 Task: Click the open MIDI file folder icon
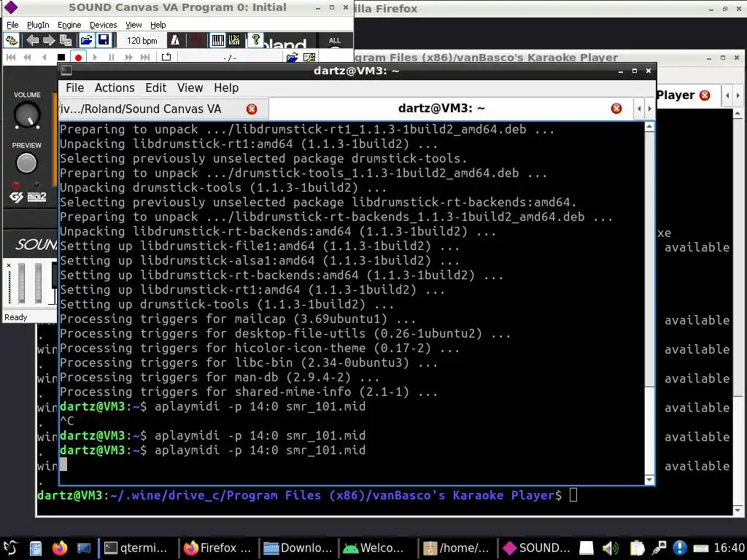pos(292,58)
